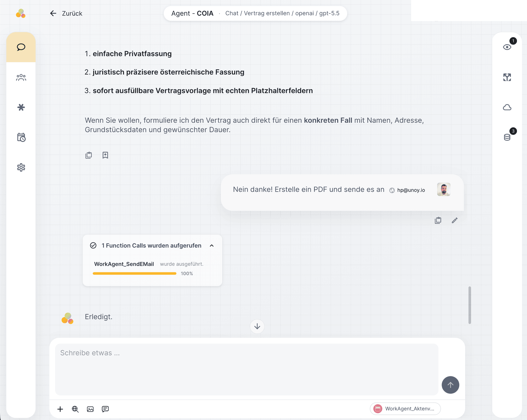Click 'juristisch präzisere österreichische Fassung' item
The image size is (527, 420).
click(x=168, y=72)
